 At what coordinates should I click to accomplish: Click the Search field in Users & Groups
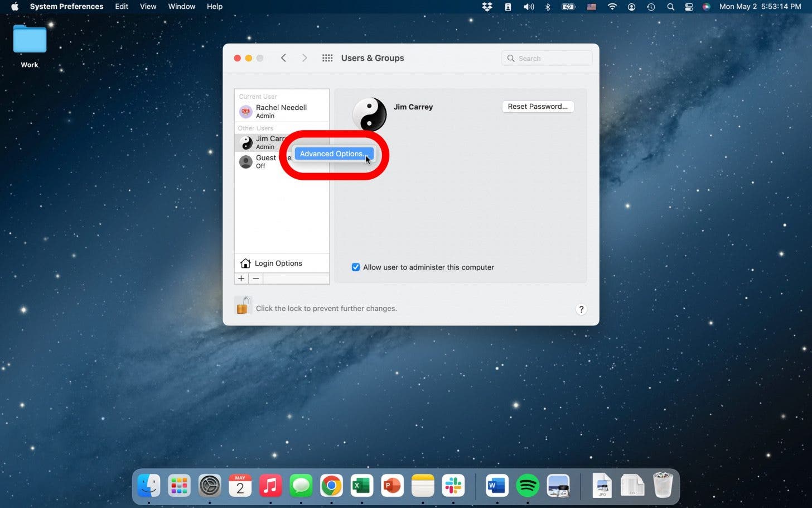(x=547, y=58)
